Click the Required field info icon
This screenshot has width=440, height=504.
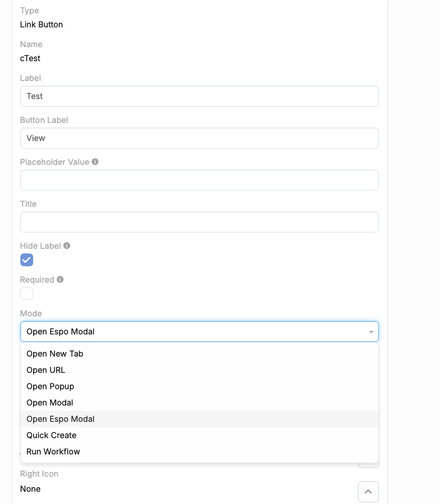pos(60,280)
